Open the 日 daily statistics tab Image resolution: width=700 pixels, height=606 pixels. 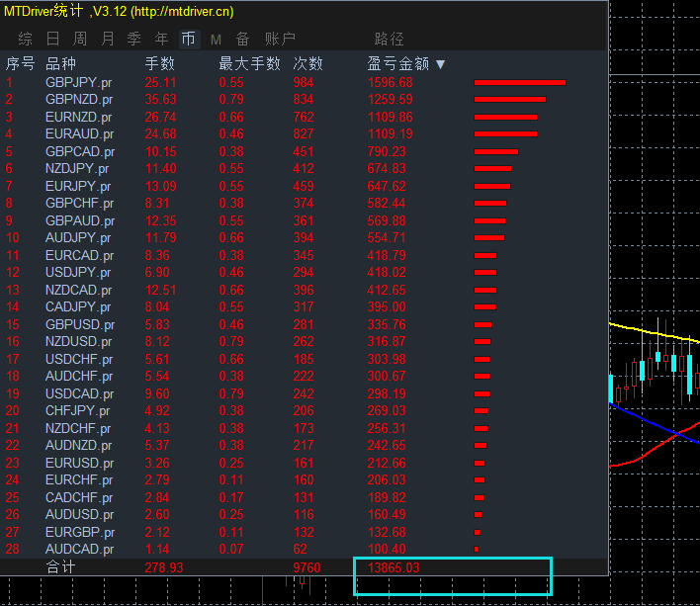coord(52,39)
